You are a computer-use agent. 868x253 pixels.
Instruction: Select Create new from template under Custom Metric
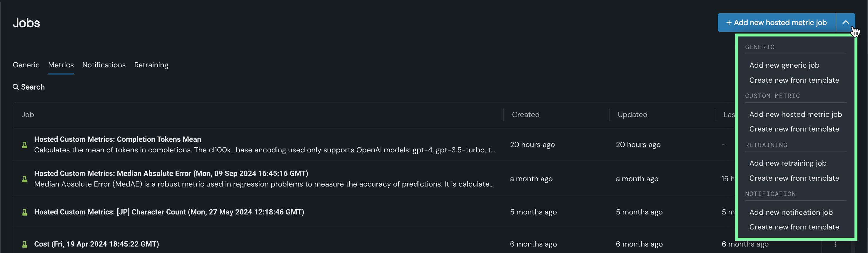794,129
